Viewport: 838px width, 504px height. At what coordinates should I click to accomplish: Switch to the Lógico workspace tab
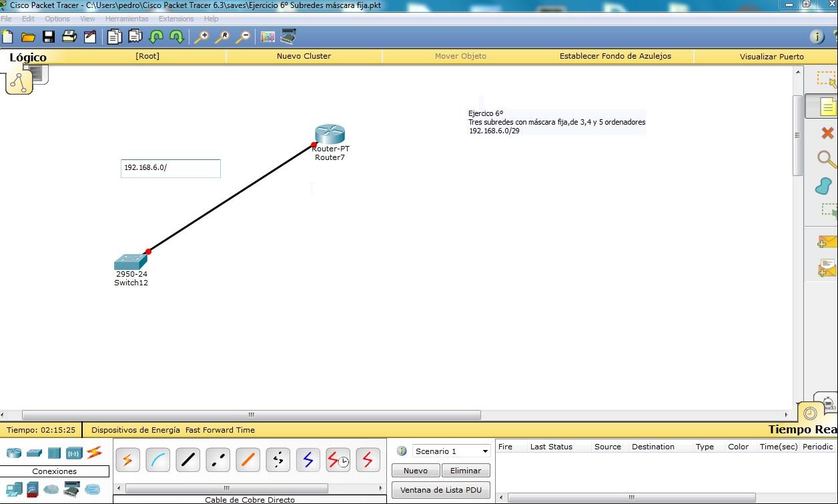pyautogui.click(x=28, y=57)
